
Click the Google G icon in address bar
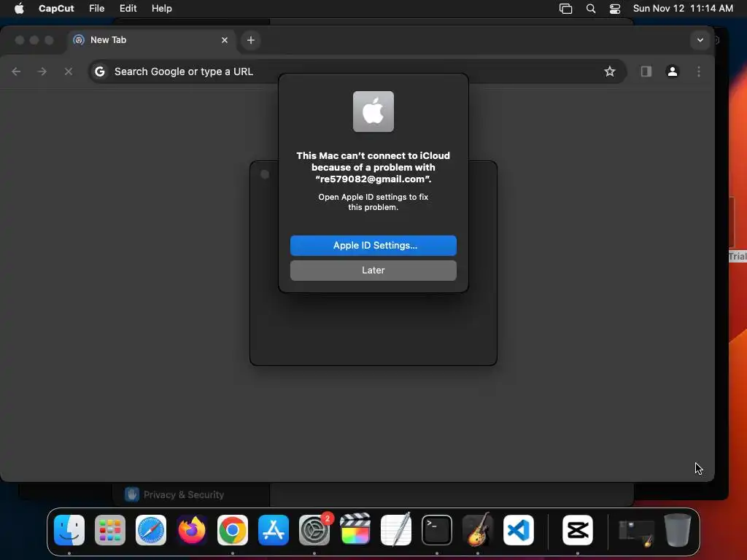click(99, 71)
